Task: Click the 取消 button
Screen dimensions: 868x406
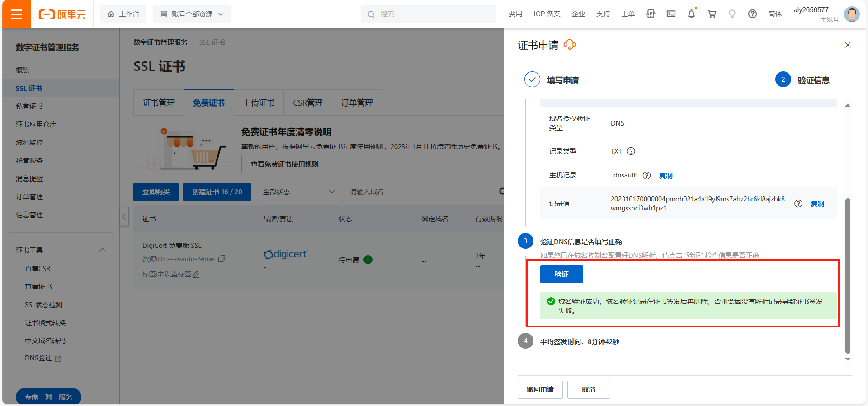Action: 589,389
